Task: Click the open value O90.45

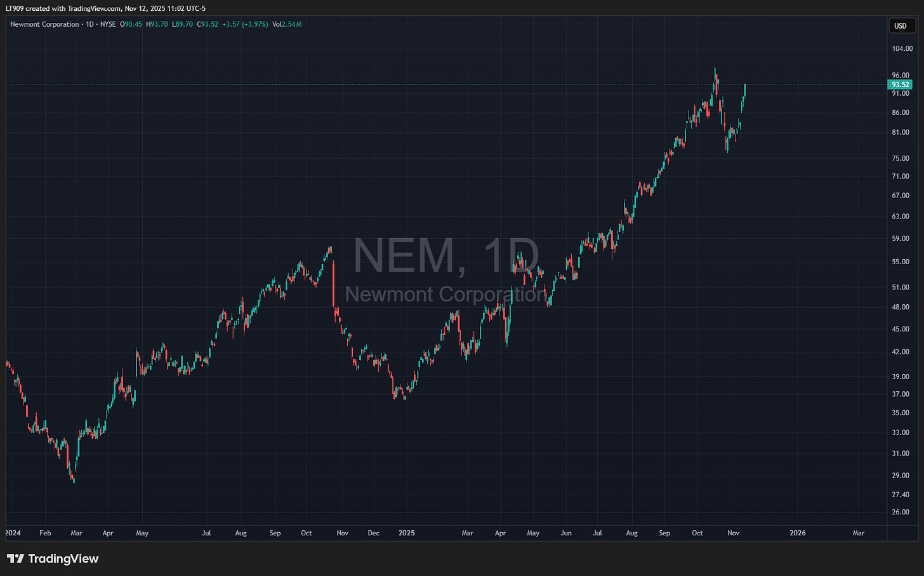Action: 131,24
